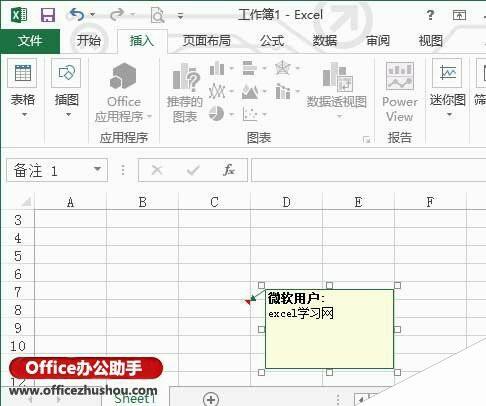The height and width of the screenshot is (406, 486).
Task: Click Office 应用程序 button
Action: [x=123, y=93]
